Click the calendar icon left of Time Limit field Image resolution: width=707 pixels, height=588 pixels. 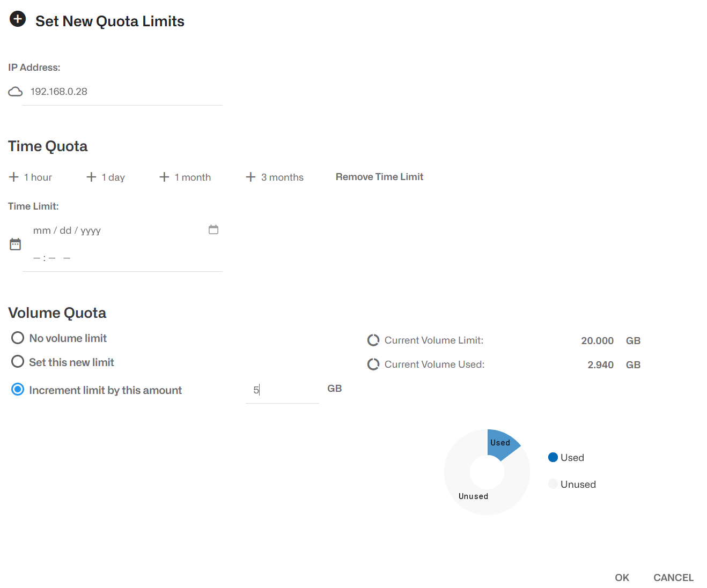16,244
